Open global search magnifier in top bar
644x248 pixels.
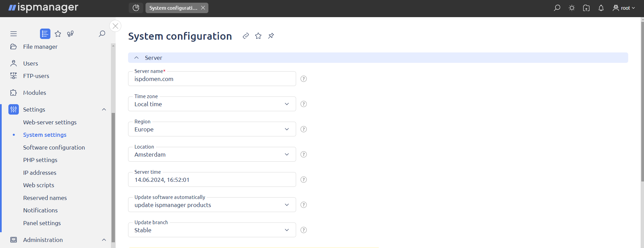(x=557, y=8)
